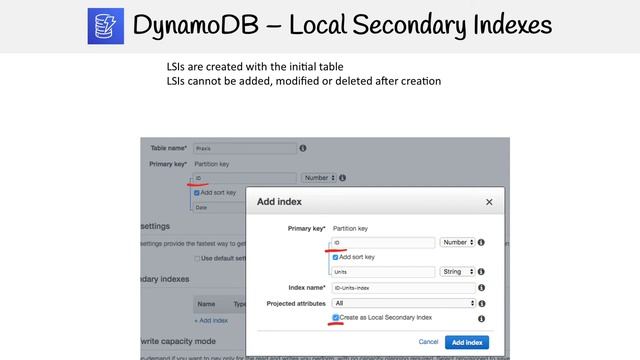Click the Name column header in indexes table

206,304
